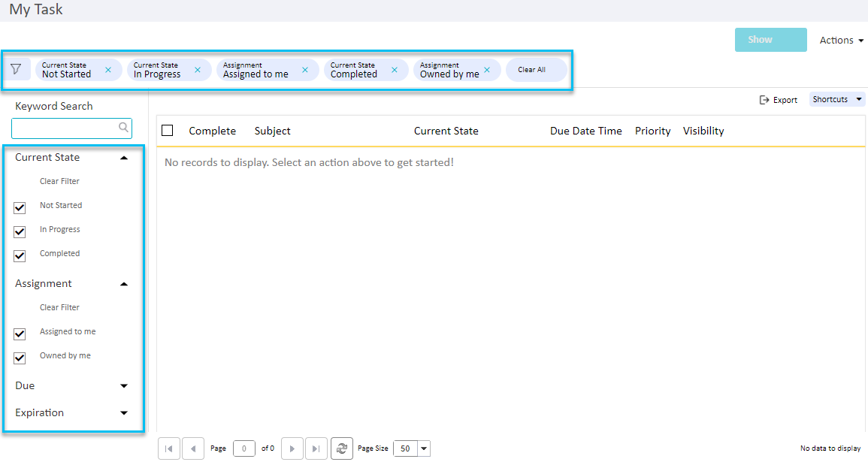868x462 pixels.
Task: Go to the first page
Action: (x=169, y=448)
